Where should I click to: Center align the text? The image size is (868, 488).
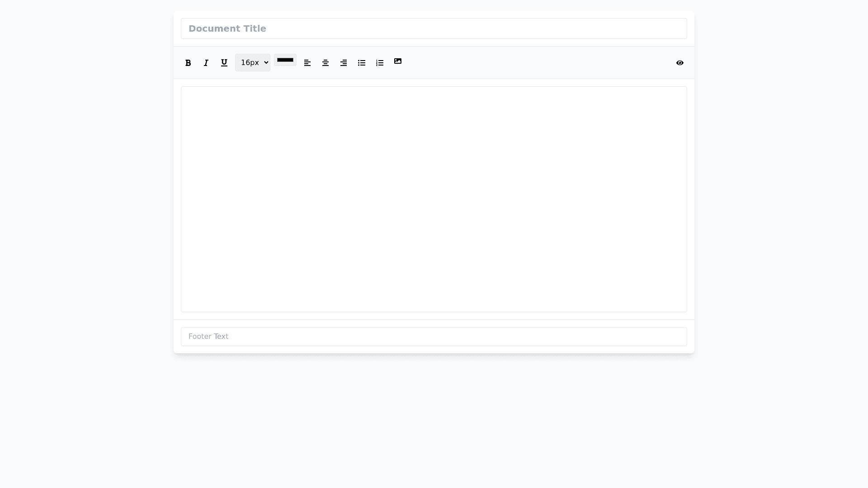point(325,63)
